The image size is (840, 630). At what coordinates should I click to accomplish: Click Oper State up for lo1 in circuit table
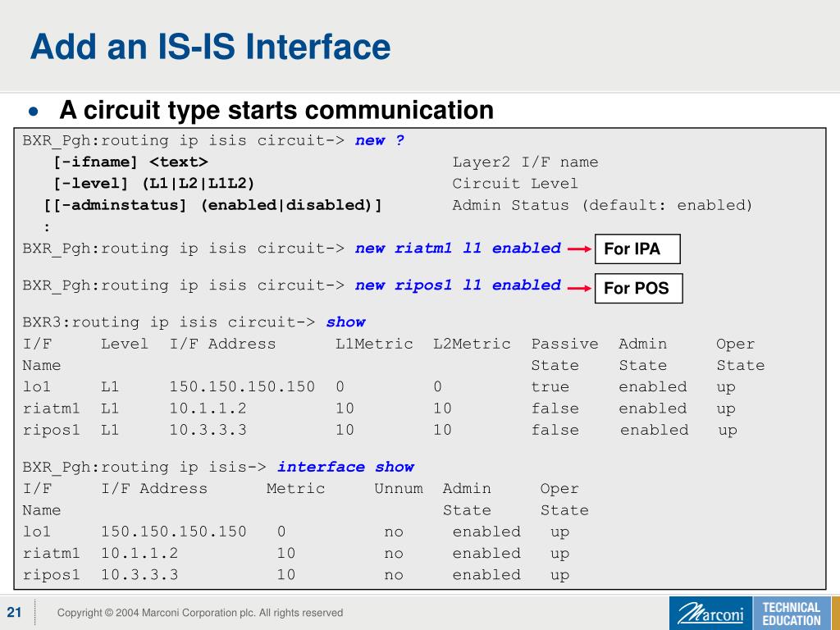pos(726,387)
